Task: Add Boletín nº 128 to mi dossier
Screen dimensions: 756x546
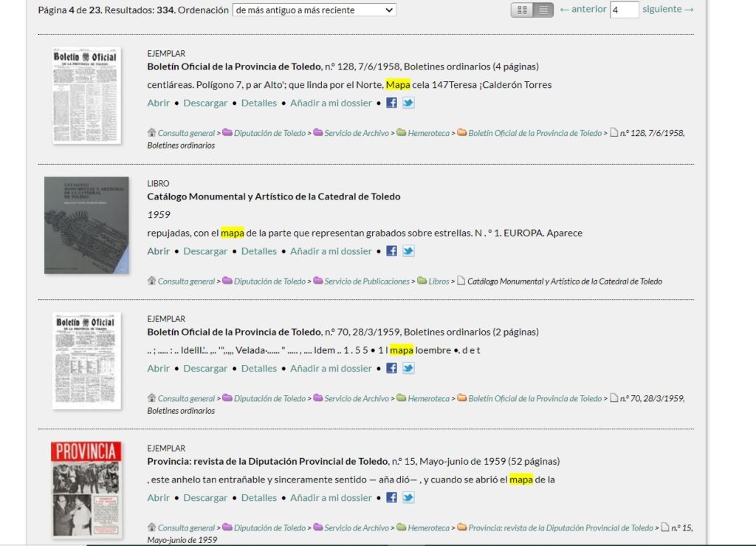Action: pos(331,103)
